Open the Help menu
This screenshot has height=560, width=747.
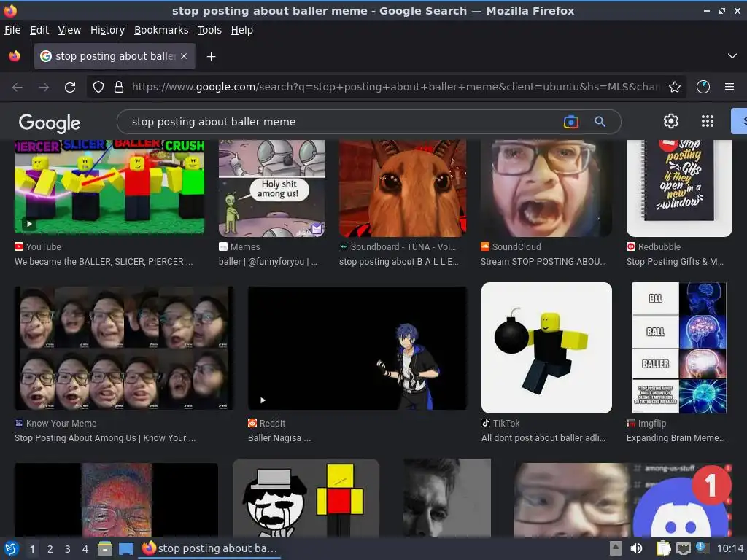point(242,30)
